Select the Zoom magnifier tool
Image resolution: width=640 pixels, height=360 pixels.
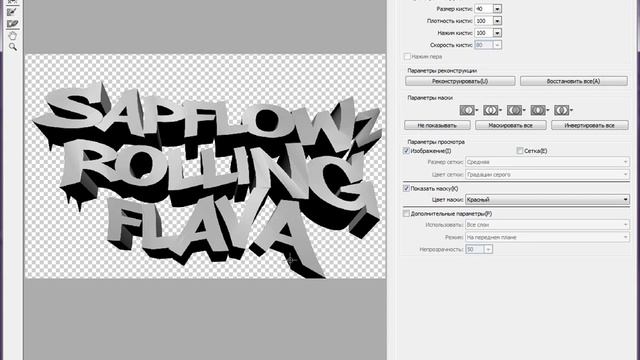click(x=12, y=47)
